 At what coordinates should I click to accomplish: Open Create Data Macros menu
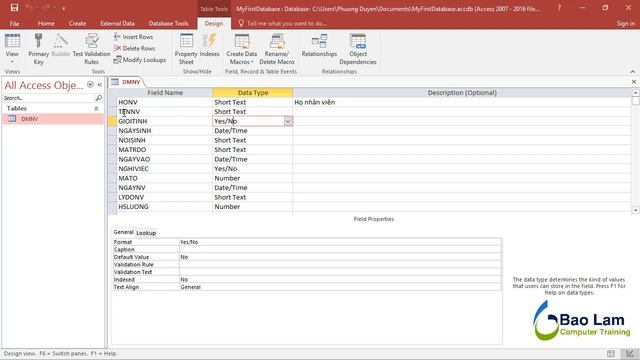click(242, 49)
